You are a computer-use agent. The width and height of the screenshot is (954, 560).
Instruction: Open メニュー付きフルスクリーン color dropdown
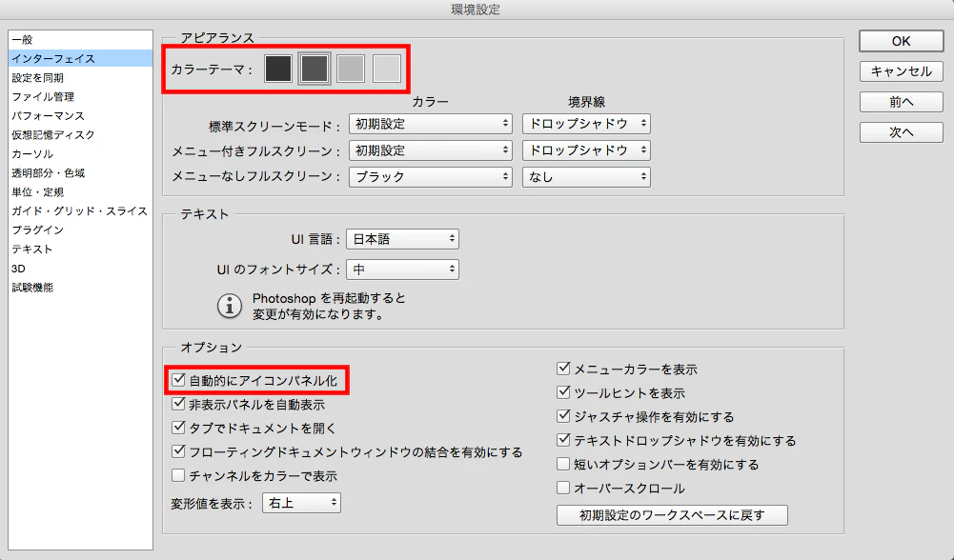[431, 150]
